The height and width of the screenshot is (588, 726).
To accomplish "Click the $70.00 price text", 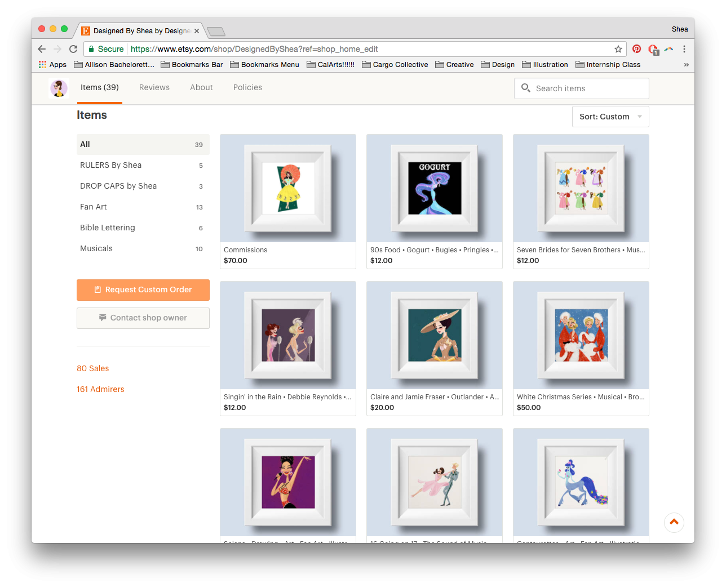I will click(236, 261).
